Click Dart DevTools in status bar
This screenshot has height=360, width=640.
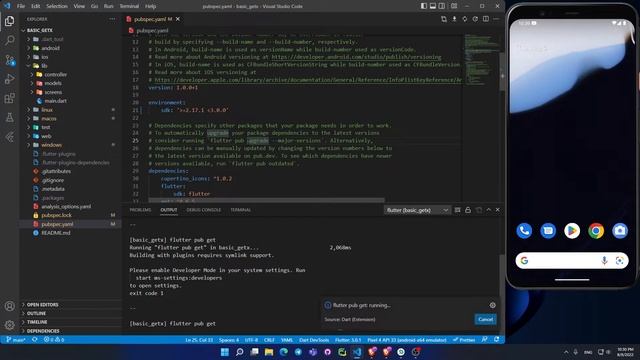[314, 340]
